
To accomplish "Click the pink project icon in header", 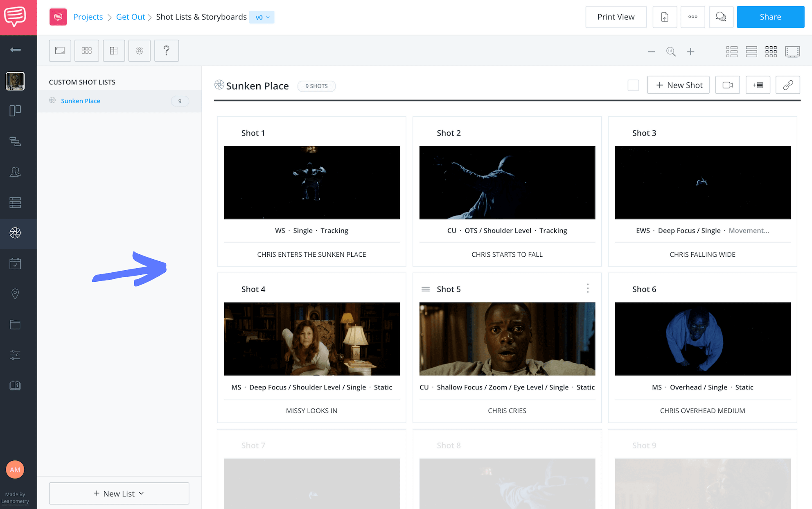I will 58,17.
